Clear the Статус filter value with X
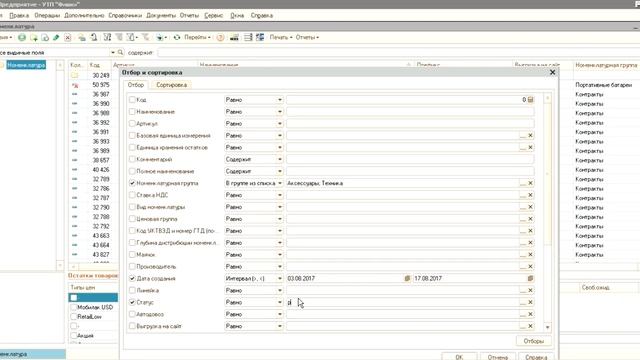Viewport: 640px width, 360px height. pos(530,302)
